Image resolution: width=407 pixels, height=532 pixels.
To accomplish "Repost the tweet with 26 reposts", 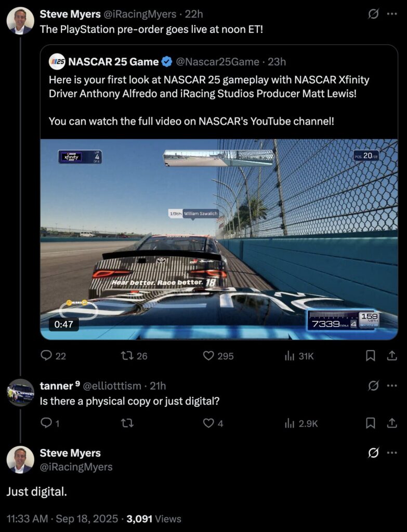I will (134, 355).
